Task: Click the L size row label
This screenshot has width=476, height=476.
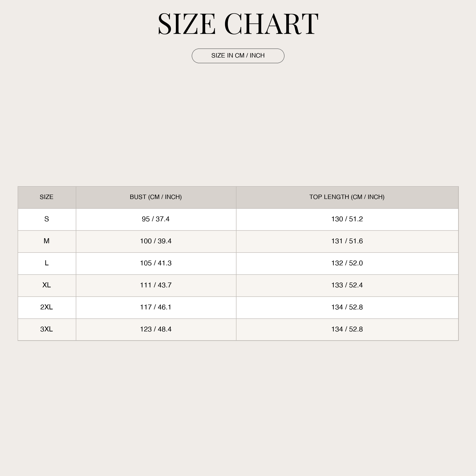Action: pyautogui.click(x=47, y=263)
